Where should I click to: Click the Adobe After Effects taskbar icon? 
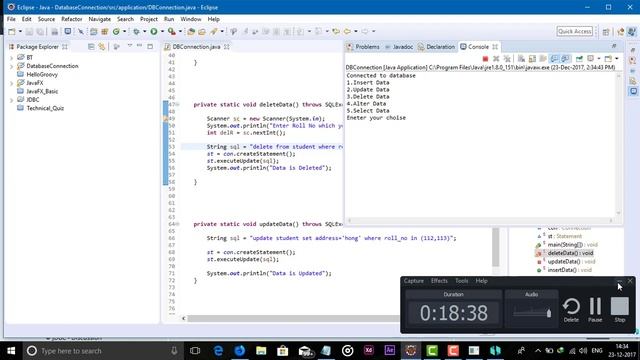pos(389,350)
